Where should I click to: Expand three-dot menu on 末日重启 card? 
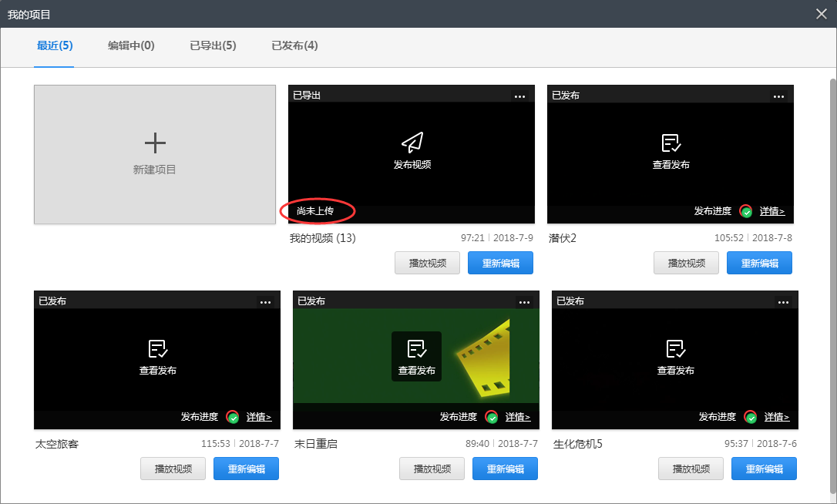coord(525,302)
